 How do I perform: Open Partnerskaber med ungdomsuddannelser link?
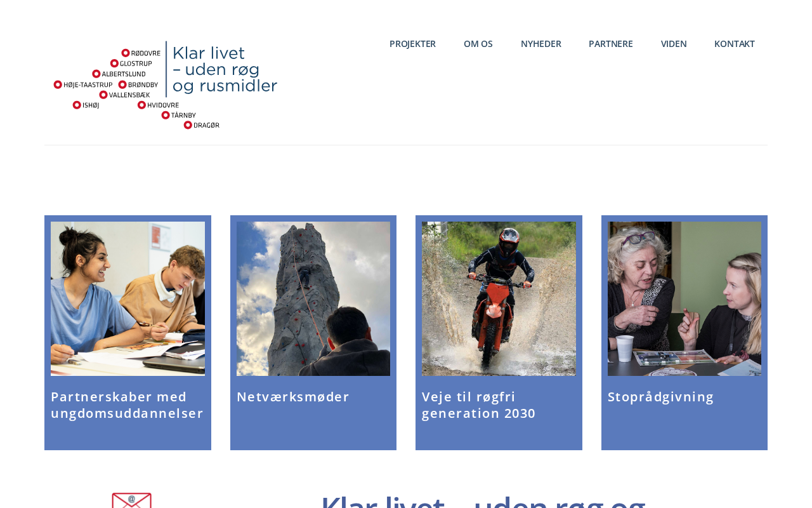(127, 405)
